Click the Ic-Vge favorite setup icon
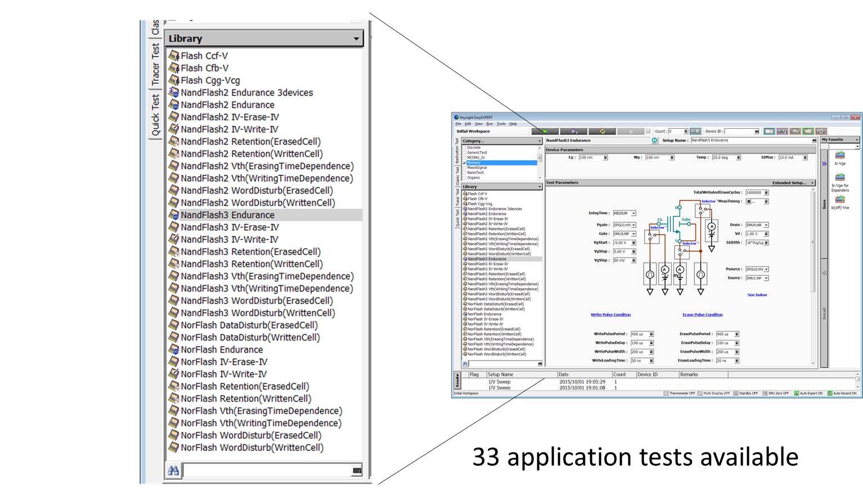 pos(839,155)
